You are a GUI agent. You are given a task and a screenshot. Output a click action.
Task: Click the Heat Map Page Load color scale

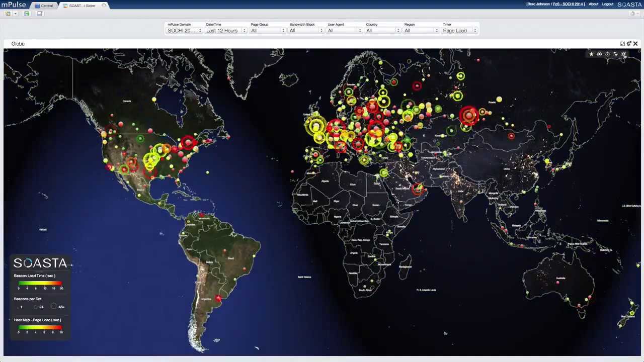[x=40, y=327]
